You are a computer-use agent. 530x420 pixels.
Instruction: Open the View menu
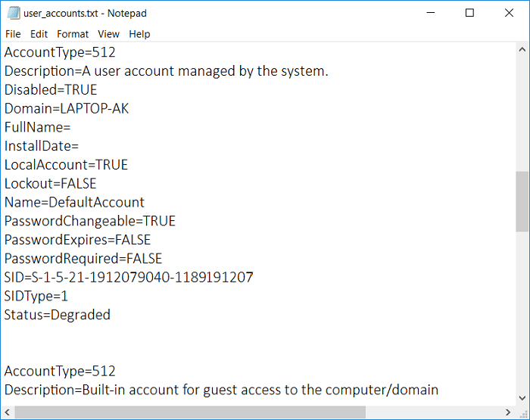[108, 34]
